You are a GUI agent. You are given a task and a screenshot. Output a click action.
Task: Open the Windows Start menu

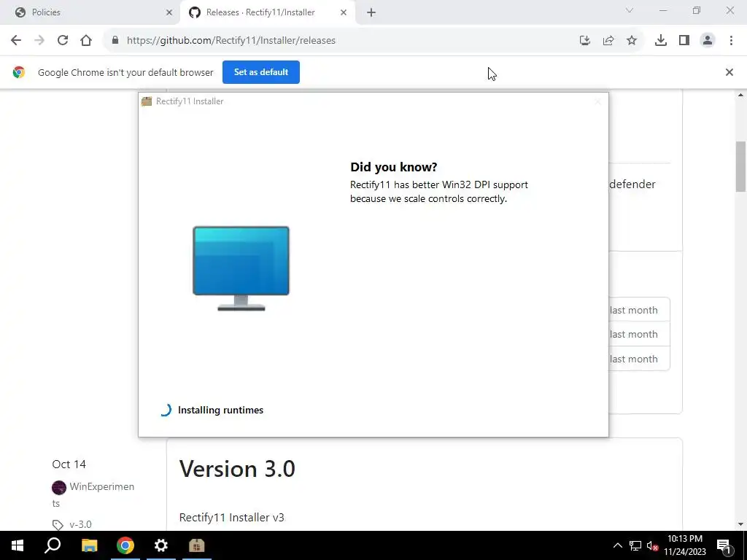pyautogui.click(x=18, y=545)
